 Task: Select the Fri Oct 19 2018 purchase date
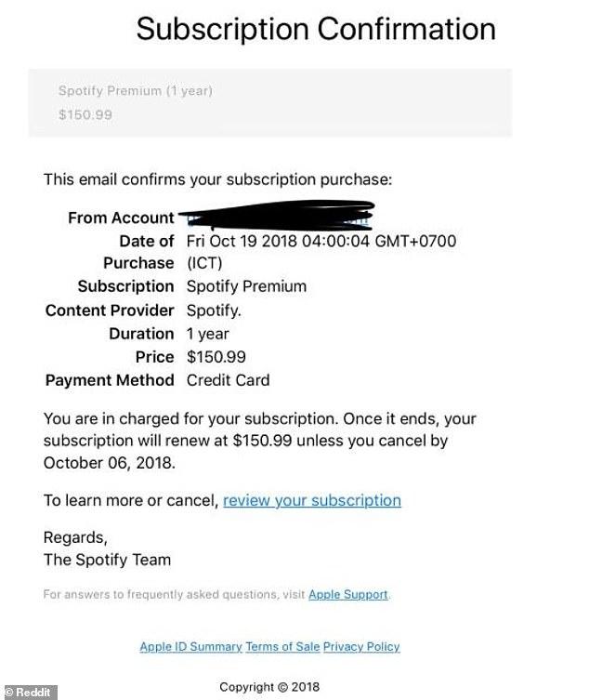pos(321,241)
